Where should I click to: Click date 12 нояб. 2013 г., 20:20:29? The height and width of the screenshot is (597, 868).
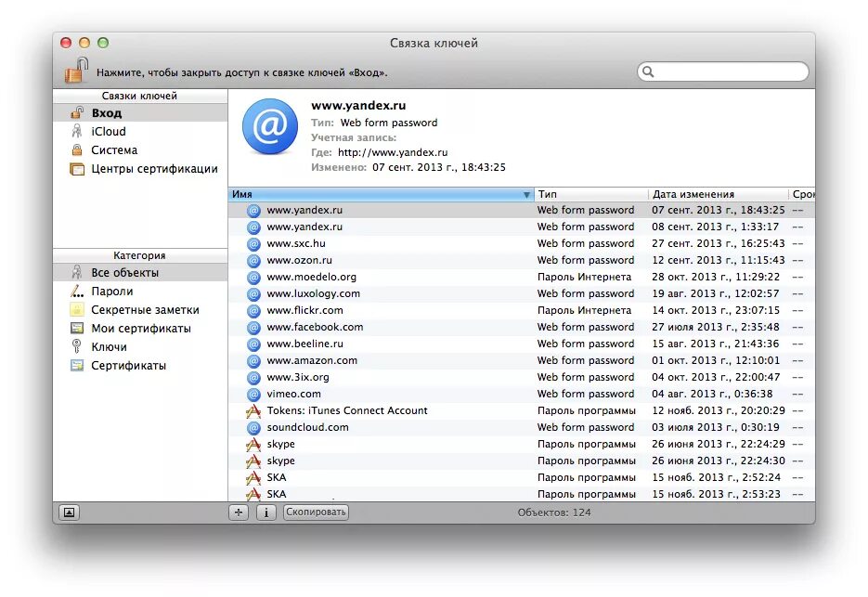click(718, 410)
